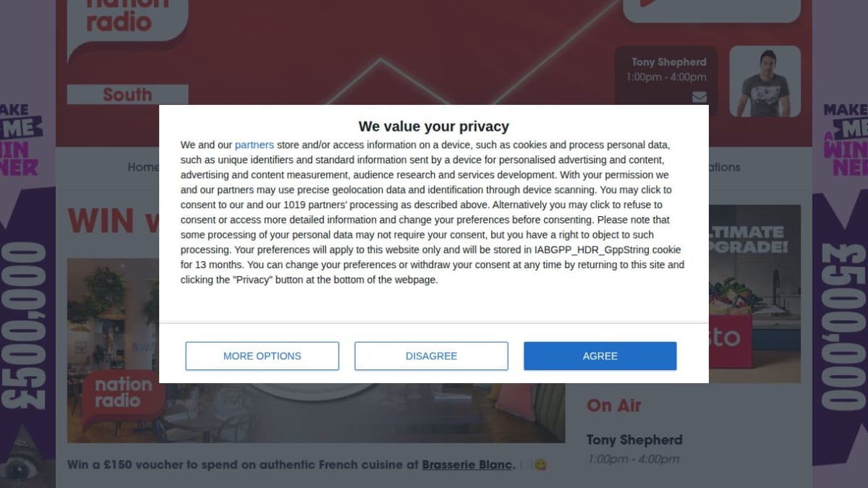
Task: Open the partners link in the privacy text
Action: tap(254, 145)
